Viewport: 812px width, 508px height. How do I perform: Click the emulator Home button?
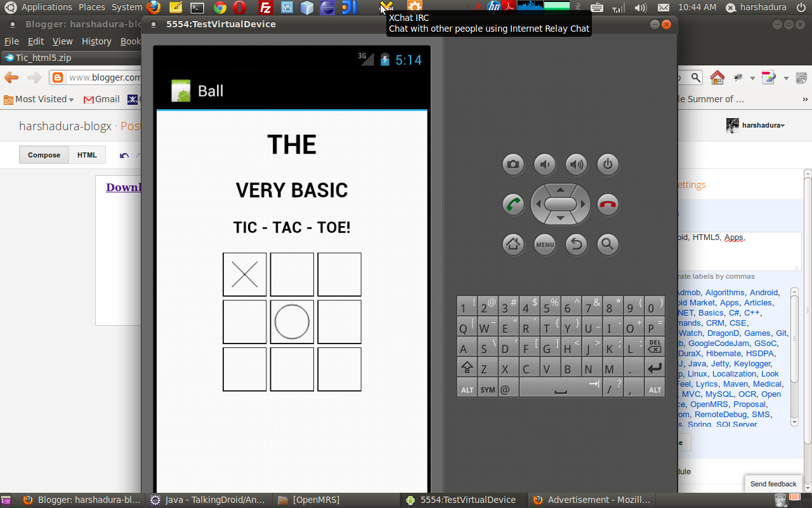point(513,244)
